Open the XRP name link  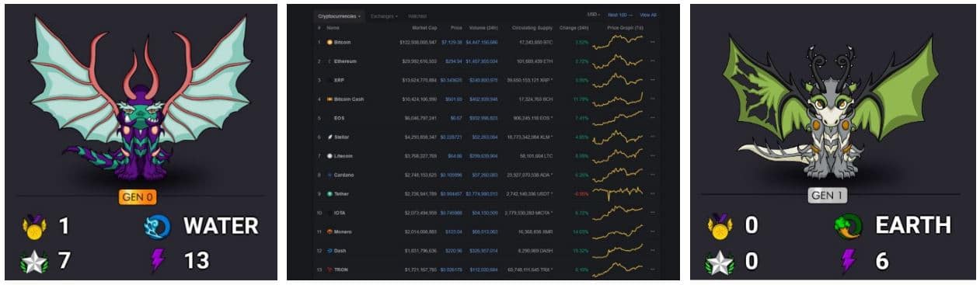click(x=340, y=80)
